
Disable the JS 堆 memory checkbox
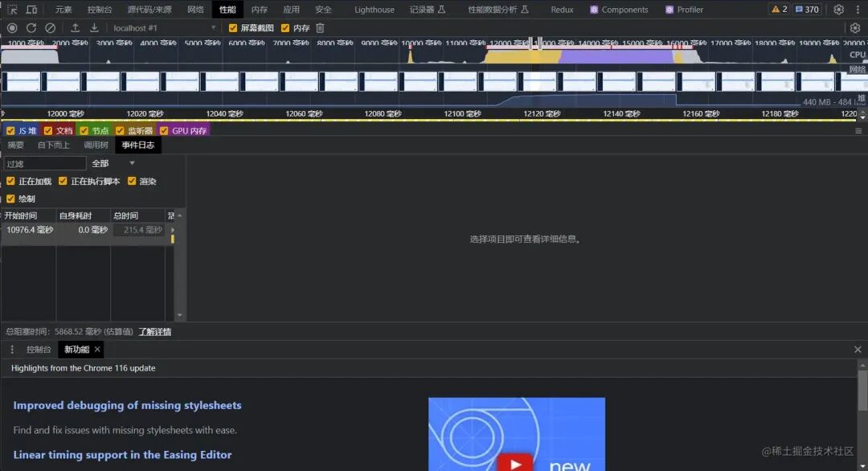click(x=10, y=131)
